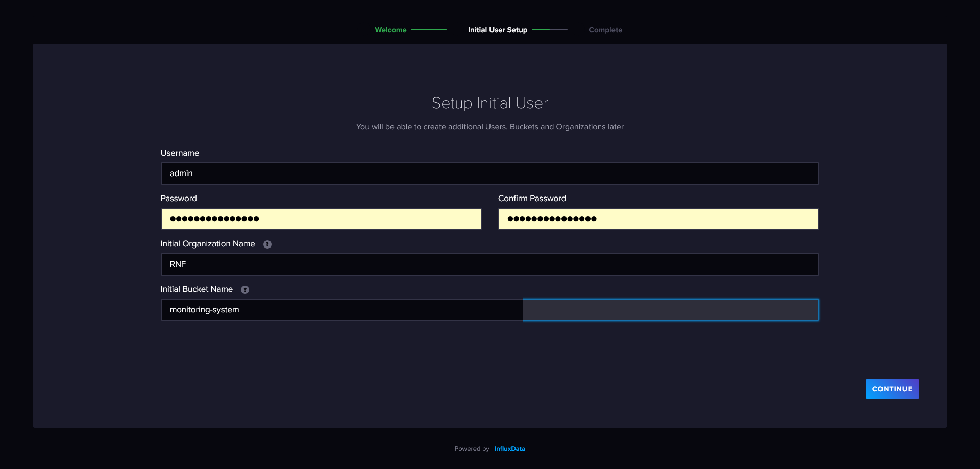Image resolution: width=980 pixels, height=469 pixels.
Task: Click the monitoring-system bucket name text
Action: (x=205, y=310)
